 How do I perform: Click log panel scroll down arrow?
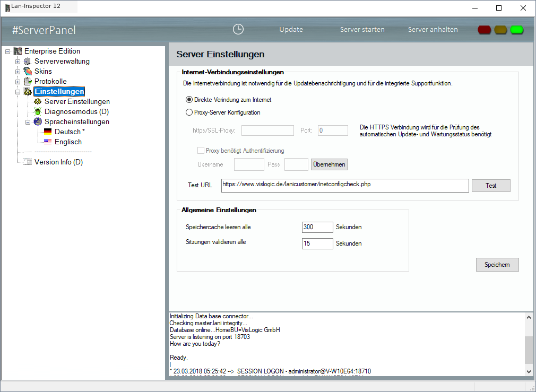pyautogui.click(x=529, y=371)
